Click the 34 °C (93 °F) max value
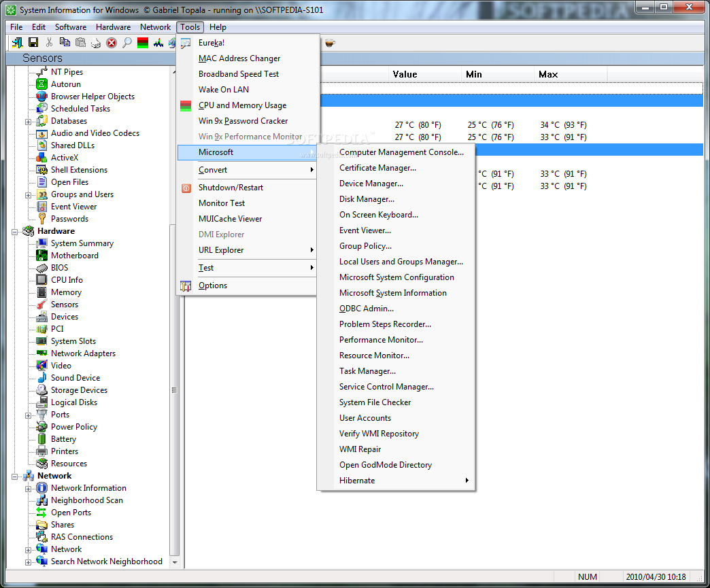The width and height of the screenshot is (710, 588). pos(563,125)
